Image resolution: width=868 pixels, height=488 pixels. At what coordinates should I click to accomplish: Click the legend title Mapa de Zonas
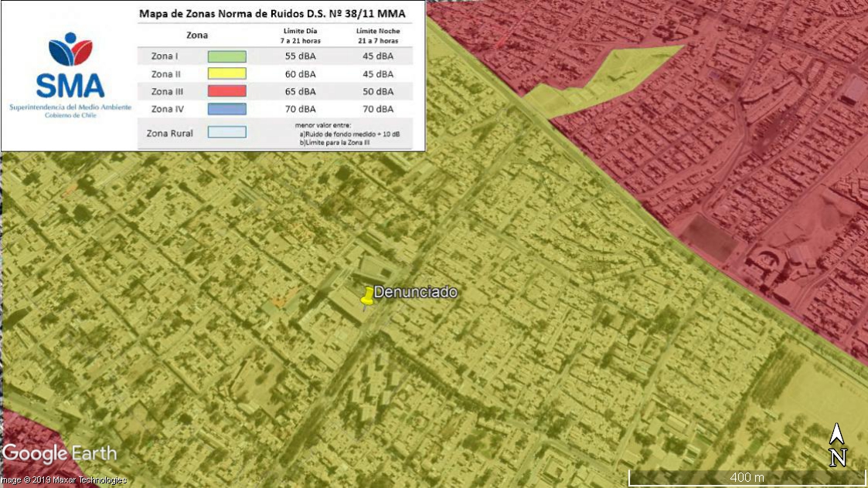pos(272,13)
